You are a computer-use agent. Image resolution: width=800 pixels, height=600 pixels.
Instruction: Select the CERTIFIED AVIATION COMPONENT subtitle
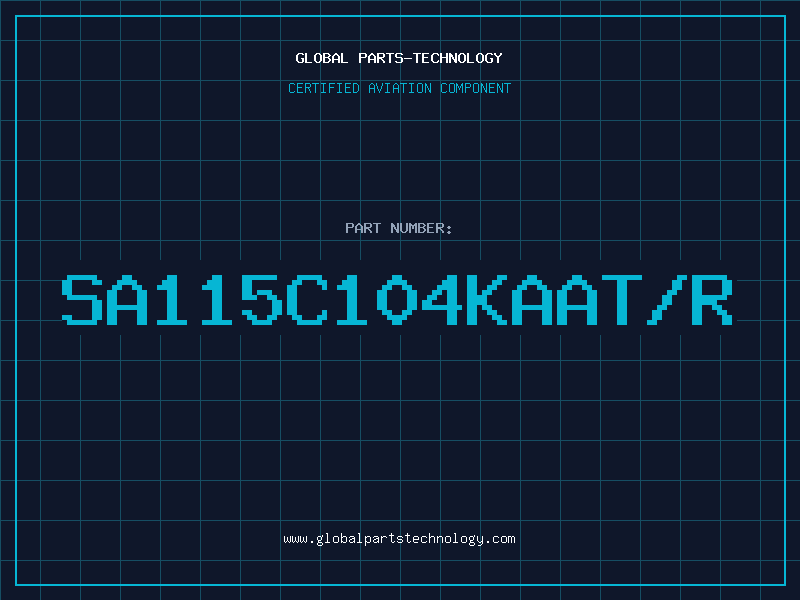(399, 88)
